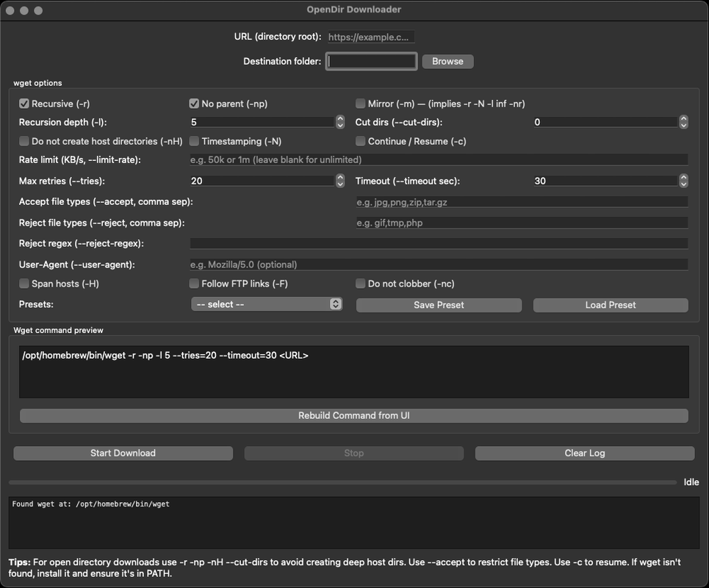Focus the User-Agent input field
This screenshot has height=588, width=709.
coord(439,265)
